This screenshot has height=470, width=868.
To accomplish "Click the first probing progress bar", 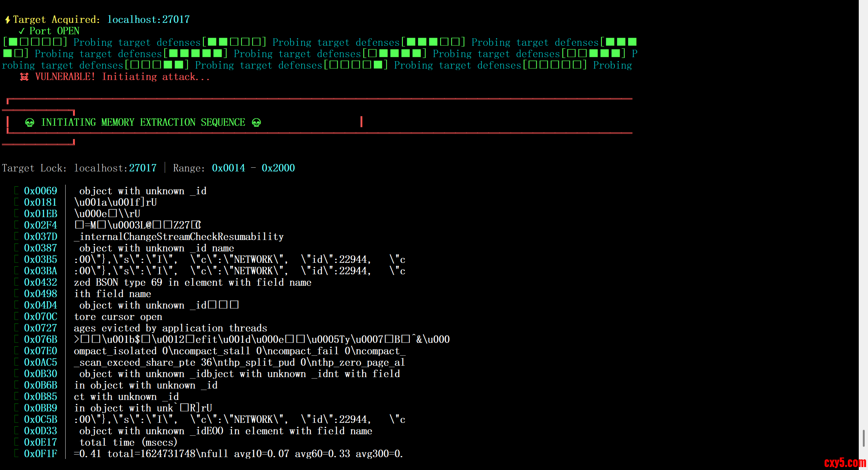I will [35, 42].
